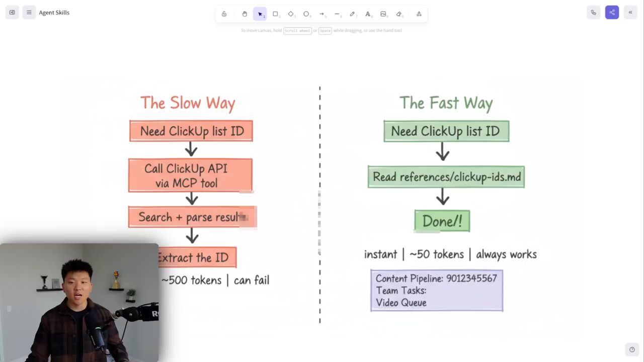Viewport: 644px width, 362px height.
Task: Select the Line drawing tool
Action: 337,14
